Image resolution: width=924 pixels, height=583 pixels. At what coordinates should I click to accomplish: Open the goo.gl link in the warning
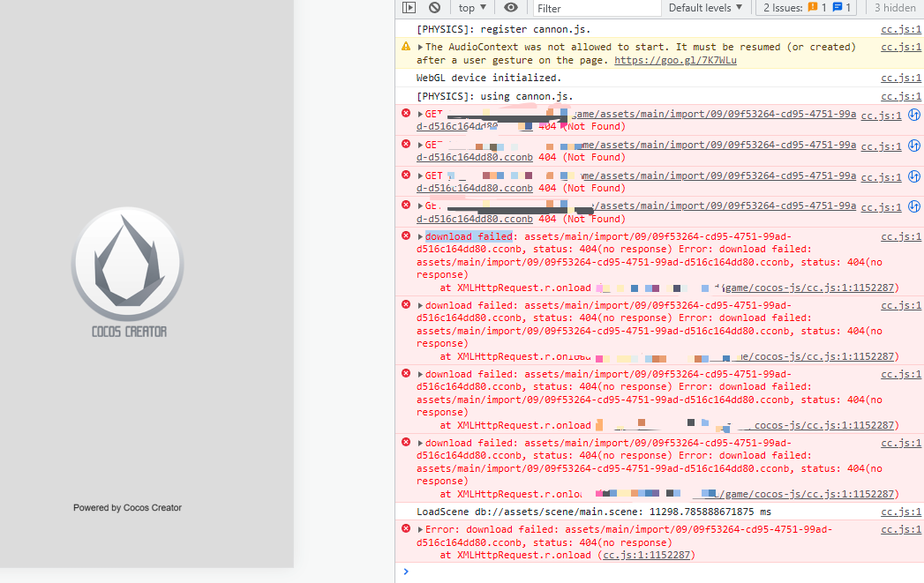pos(676,60)
